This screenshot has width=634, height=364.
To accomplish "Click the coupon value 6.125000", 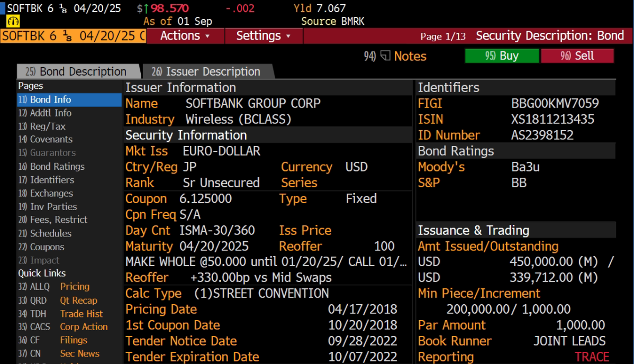I will click(x=206, y=198).
